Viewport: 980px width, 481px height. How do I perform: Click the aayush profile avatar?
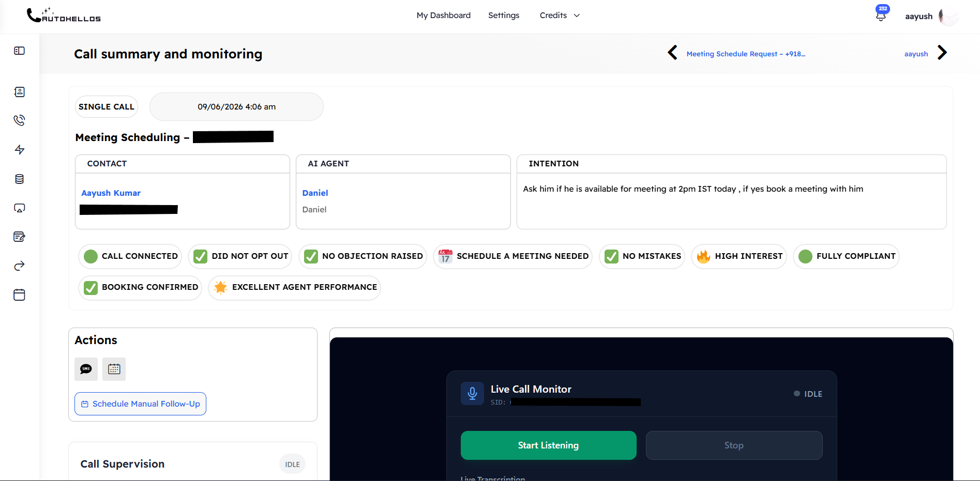[x=949, y=16]
